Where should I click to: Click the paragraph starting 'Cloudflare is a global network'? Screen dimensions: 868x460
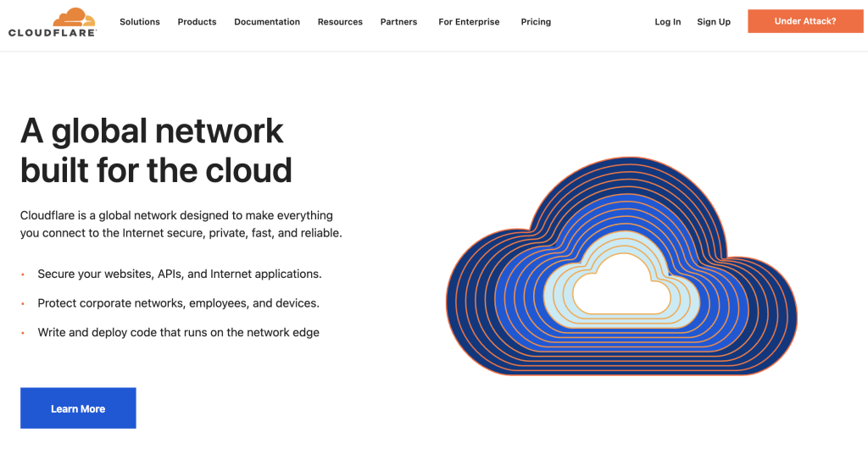pos(181,224)
